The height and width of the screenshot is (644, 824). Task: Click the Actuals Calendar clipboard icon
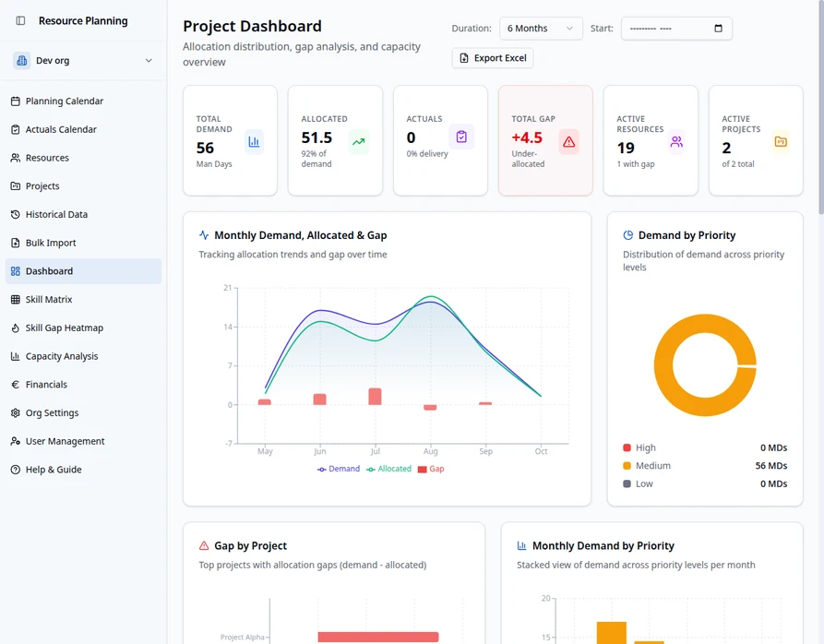[x=16, y=129]
